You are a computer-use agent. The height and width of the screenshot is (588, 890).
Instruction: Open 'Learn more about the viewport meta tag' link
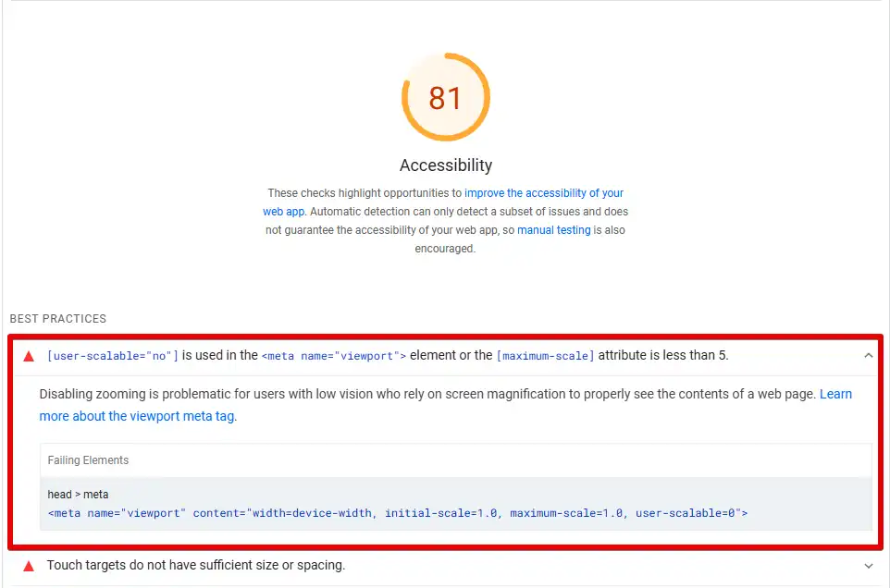coord(446,405)
